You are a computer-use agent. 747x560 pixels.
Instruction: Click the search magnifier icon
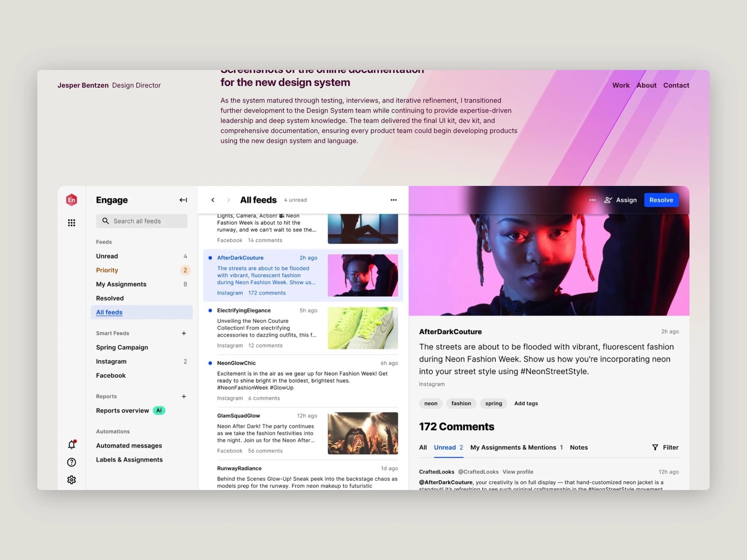[106, 221]
